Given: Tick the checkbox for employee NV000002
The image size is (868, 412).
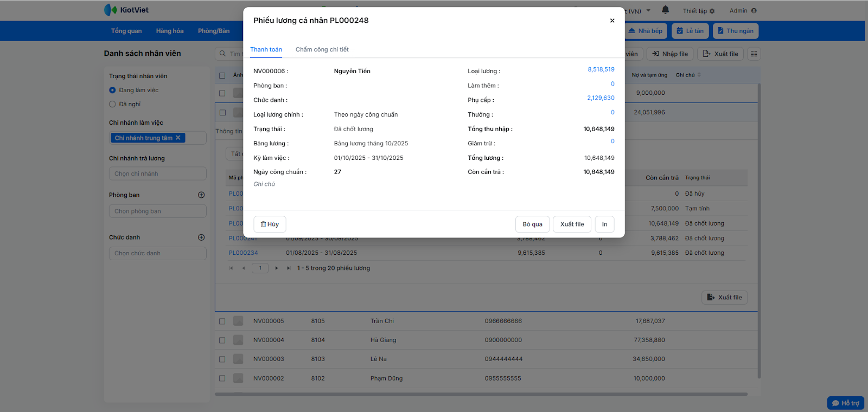Looking at the screenshot, I should [x=222, y=378].
